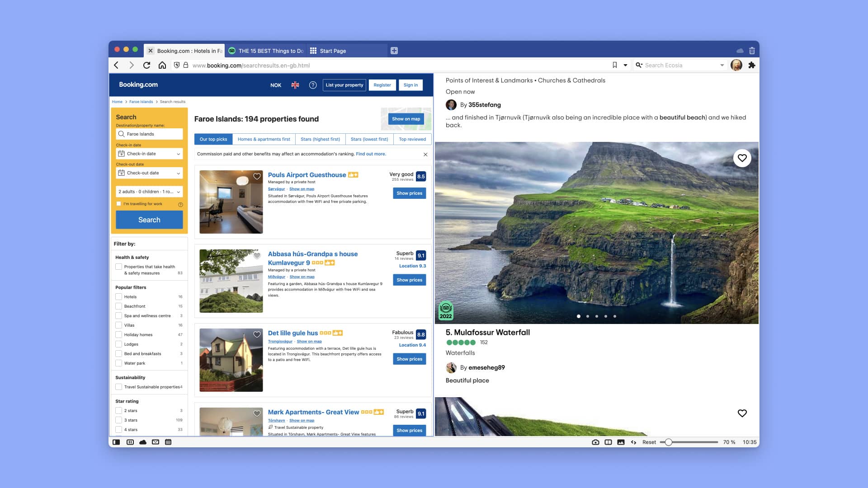Toggle images icon in status bar
This screenshot has height=488, width=868.
point(621,442)
